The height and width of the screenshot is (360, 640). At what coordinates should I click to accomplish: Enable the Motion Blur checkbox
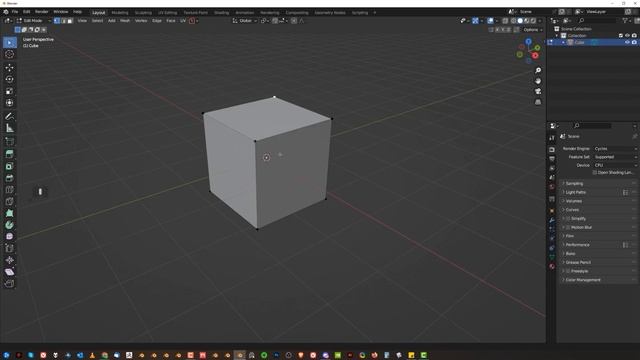pos(568,227)
